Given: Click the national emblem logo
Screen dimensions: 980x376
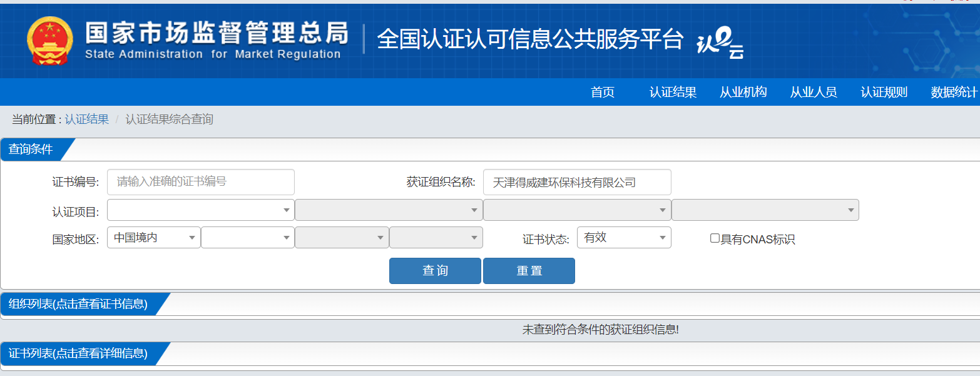Looking at the screenshot, I should click(x=50, y=41).
